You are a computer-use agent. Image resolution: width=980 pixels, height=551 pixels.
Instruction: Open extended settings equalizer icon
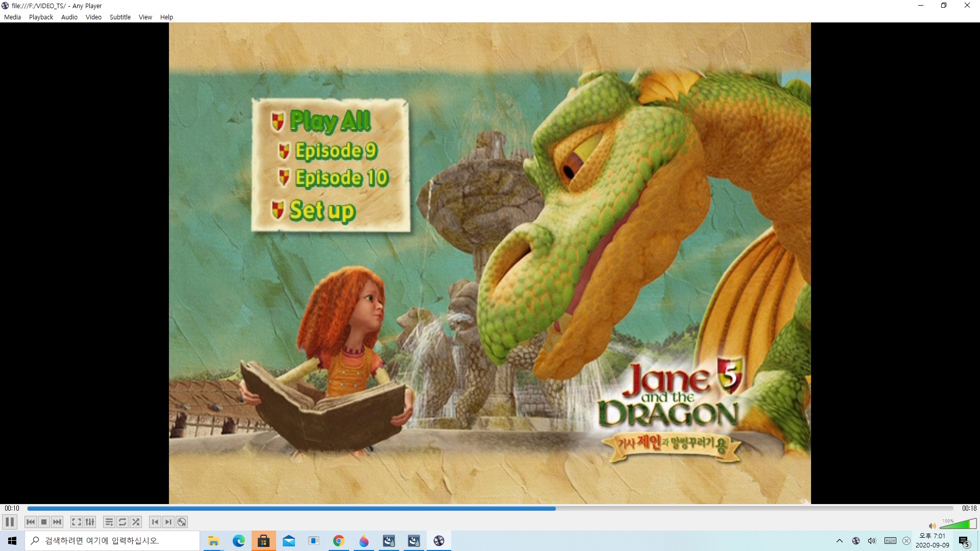[x=90, y=522]
